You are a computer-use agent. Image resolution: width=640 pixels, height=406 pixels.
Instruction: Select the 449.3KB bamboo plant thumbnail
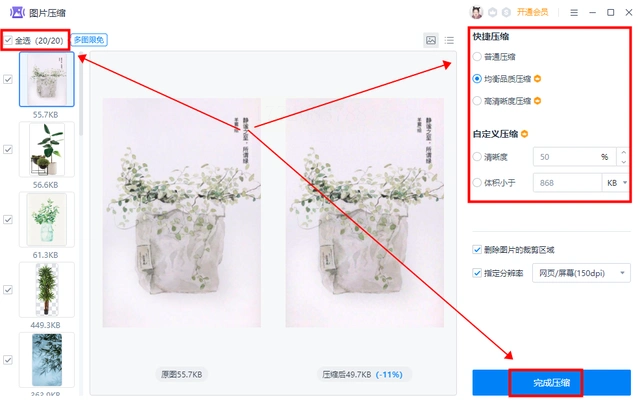tap(47, 289)
